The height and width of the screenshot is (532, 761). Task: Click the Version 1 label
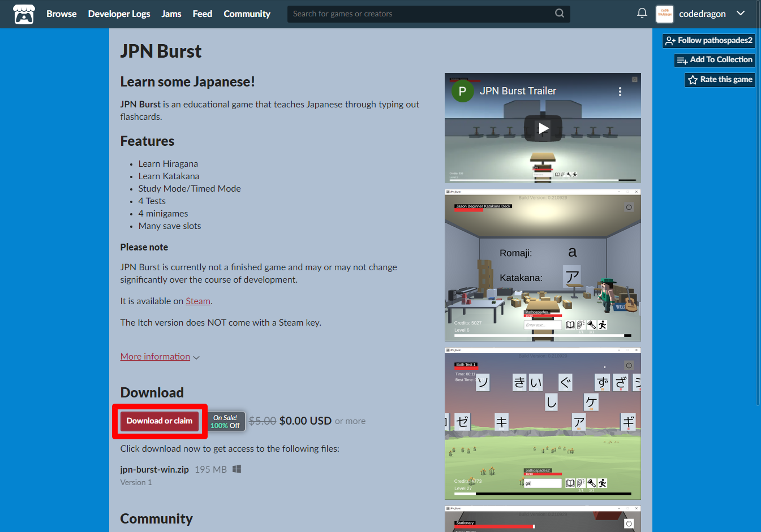136,483
